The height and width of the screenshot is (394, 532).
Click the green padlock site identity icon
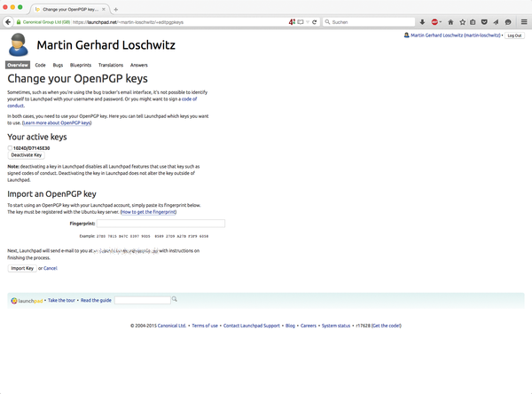19,22
